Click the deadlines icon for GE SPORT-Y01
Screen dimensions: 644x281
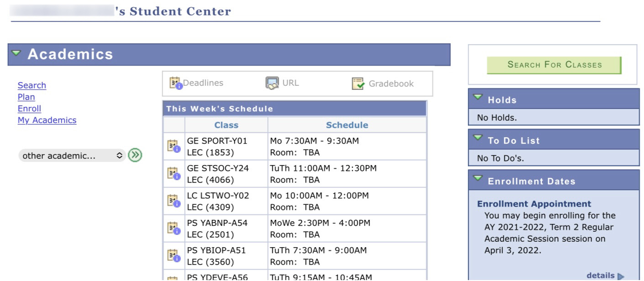[x=174, y=146]
